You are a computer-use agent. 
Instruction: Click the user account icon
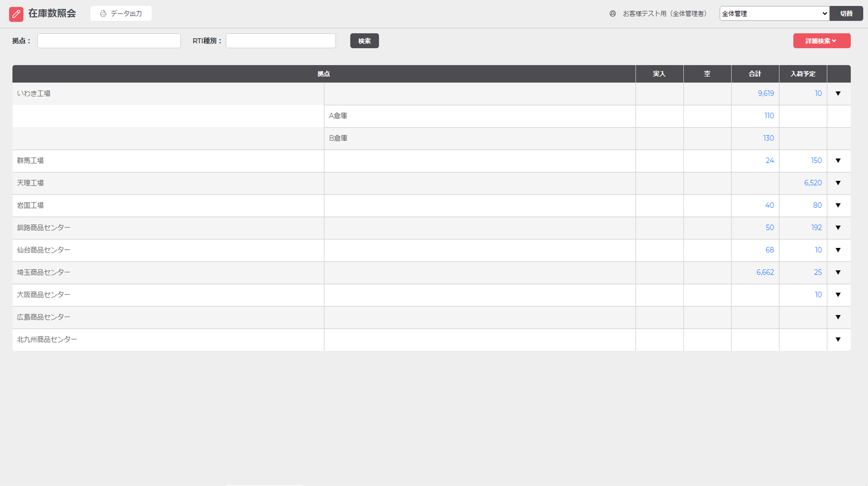[x=613, y=13]
